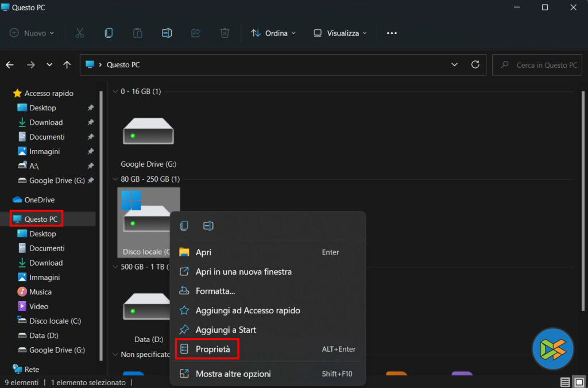588x388 pixels.
Task: Collapse the 0 - 16 GB group
Action: tap(115, 91)
